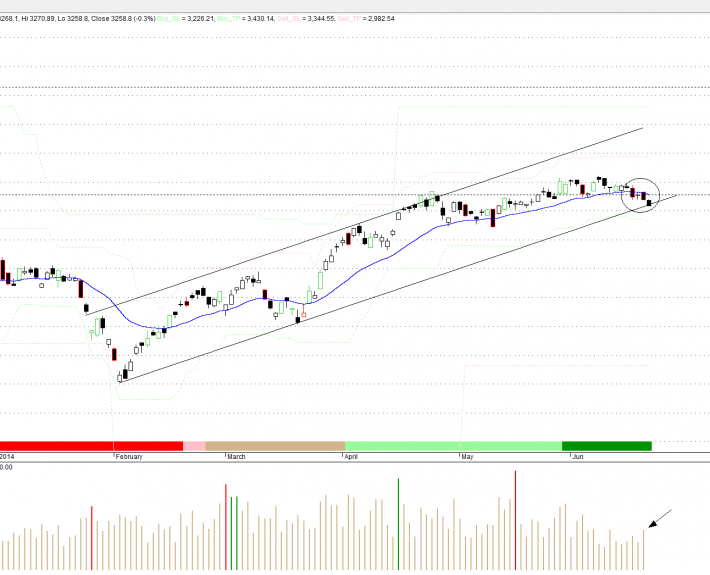Select the red segment of the color ribbon
This screenshot has width=710, height=575.
pos(90,446)
